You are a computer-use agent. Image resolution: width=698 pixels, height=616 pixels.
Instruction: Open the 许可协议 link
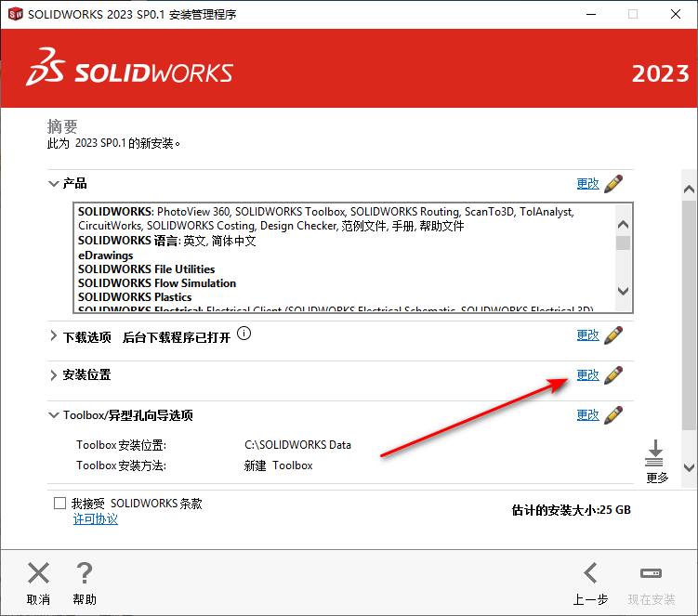[x=95, y=519]
